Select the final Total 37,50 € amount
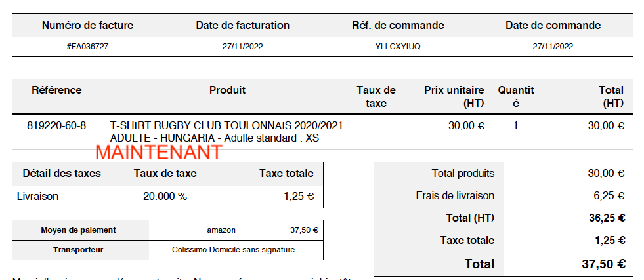 pyautogui.click(x=604, y=264)
